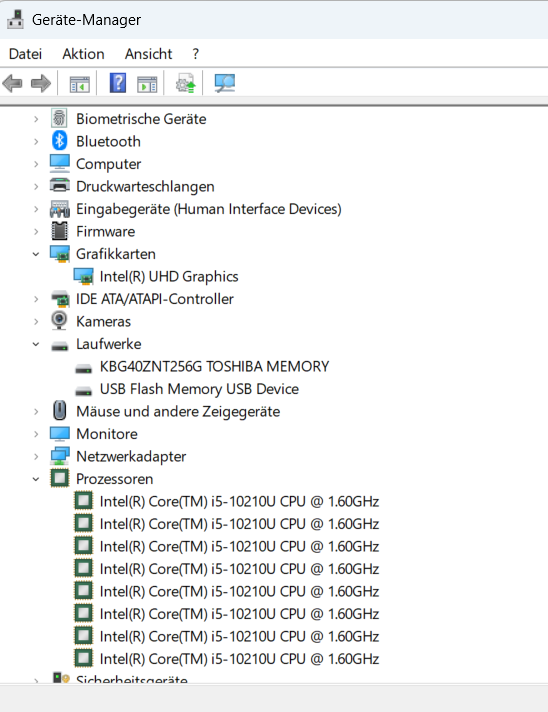548x712 pixels.
Task: Select the last Intel Core i5-10210U processor entry
Action: click(x=239, y=658)
